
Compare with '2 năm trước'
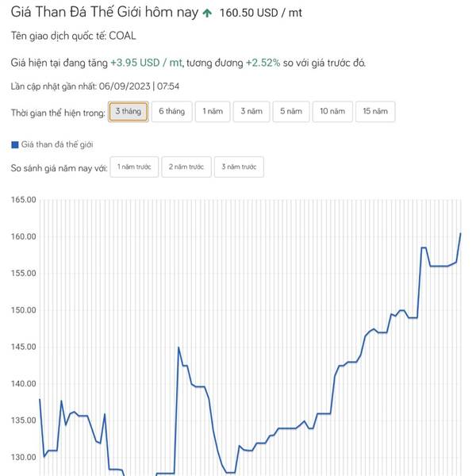[186, 167]
